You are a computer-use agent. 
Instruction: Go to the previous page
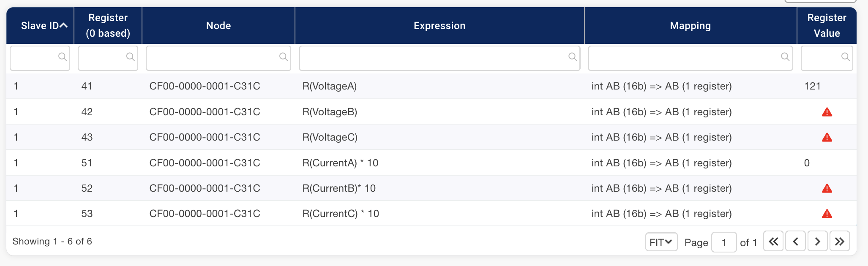pyautogui.click(x=795, y=242)
